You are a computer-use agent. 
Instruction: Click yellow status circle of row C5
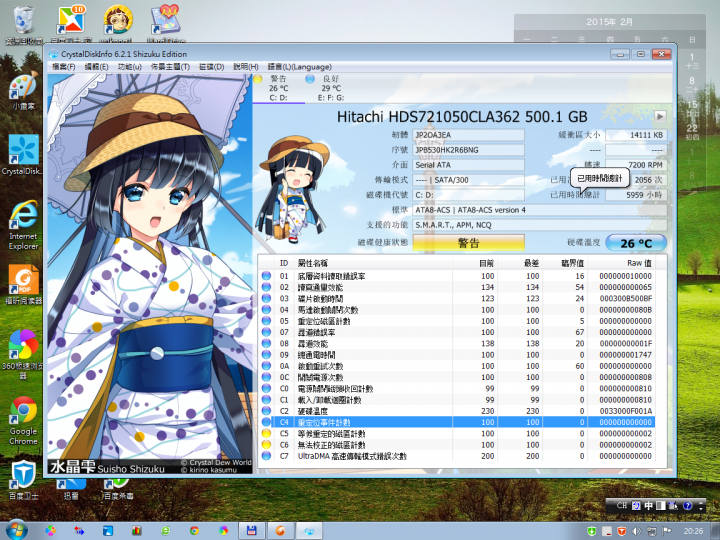click(266, 433)
